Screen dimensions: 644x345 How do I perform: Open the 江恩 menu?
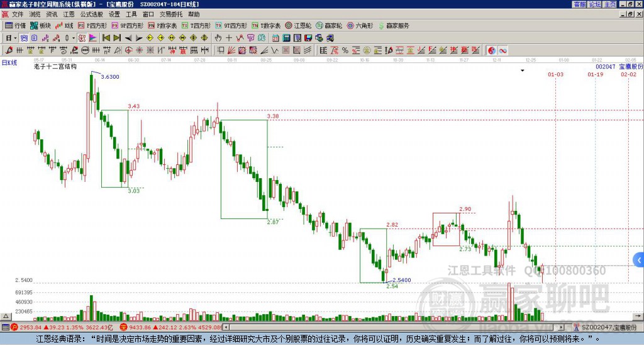point(69,14)
